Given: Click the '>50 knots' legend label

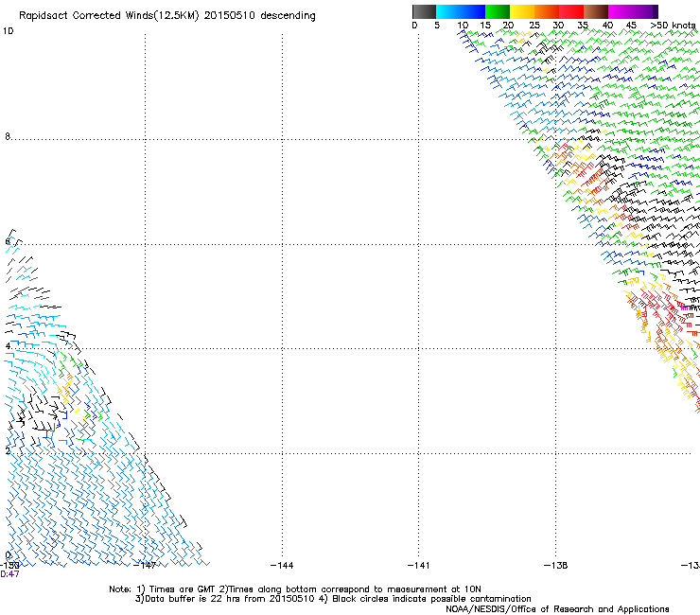Looking at the screenshot, I should point(673,25).
